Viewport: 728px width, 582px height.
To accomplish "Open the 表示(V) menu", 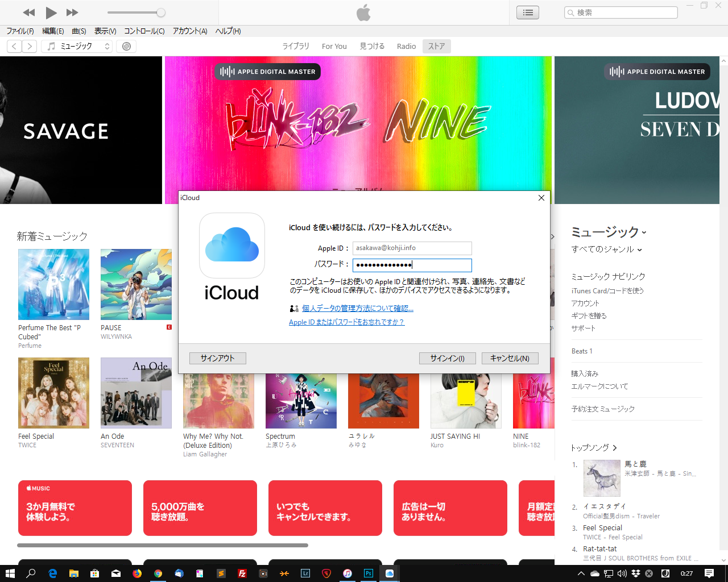I will pos(105,31).
